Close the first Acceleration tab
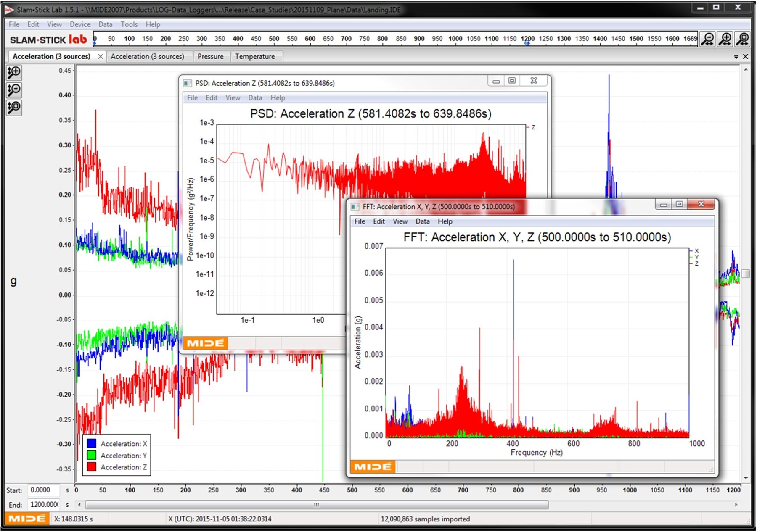757x532 pixels. [x=101, y=56]
